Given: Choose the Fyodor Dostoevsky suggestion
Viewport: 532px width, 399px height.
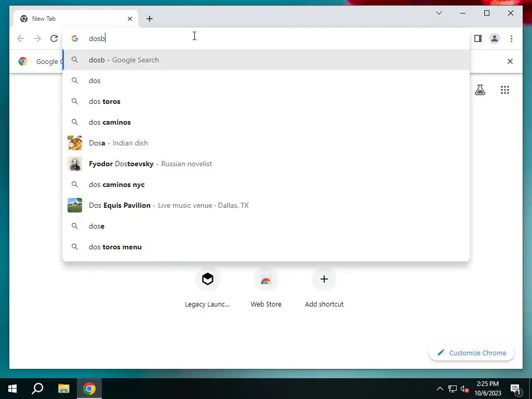Looking at the screenshot, I should click(x=267, y=164).
